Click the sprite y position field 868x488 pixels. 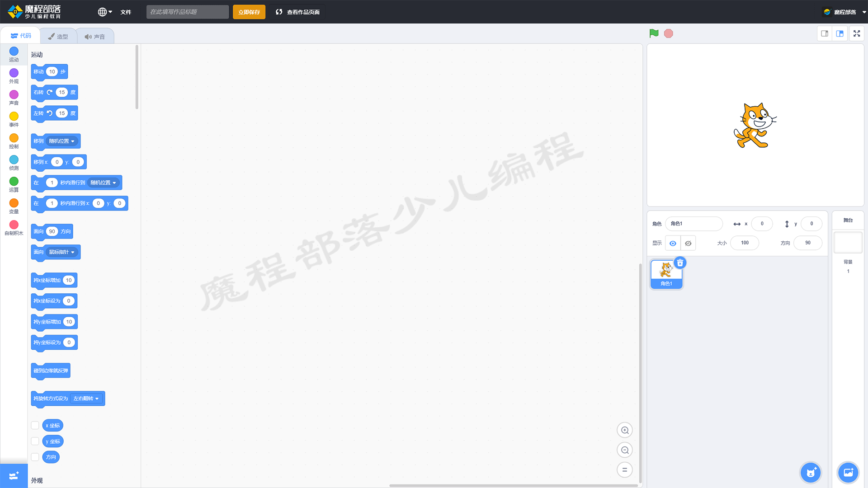[811, 224]
